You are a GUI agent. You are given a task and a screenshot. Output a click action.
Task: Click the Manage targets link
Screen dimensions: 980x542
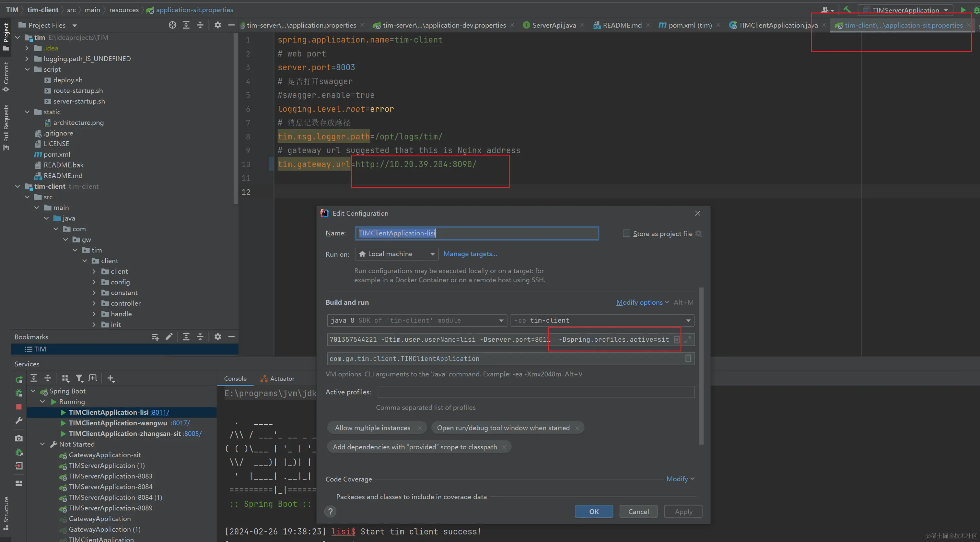coord(470,254)
